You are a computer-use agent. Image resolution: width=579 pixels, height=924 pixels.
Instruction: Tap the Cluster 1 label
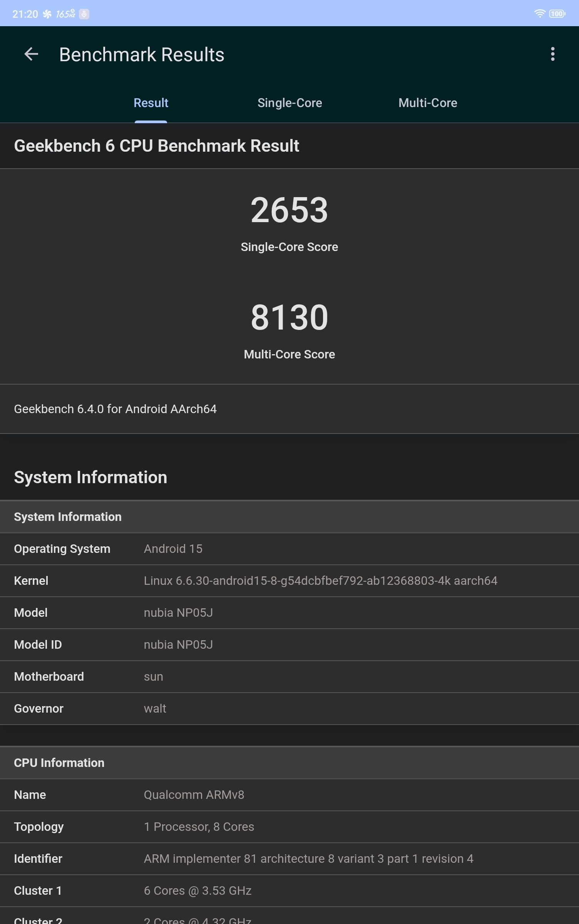pos(38,891)
